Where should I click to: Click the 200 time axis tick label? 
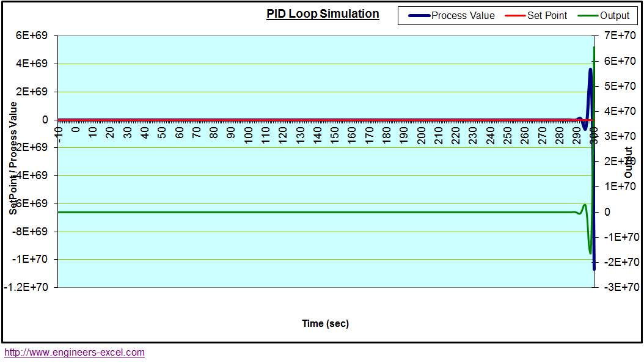422,135
